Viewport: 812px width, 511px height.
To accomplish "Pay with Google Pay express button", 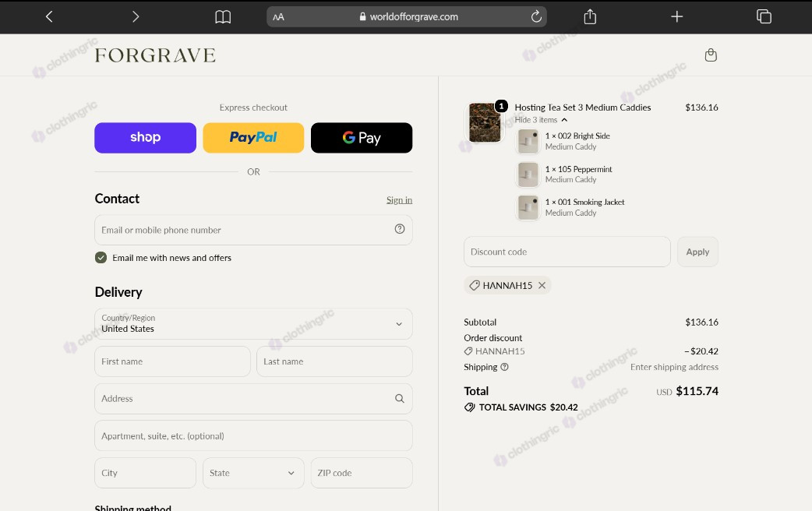I will tap(362, 138).
